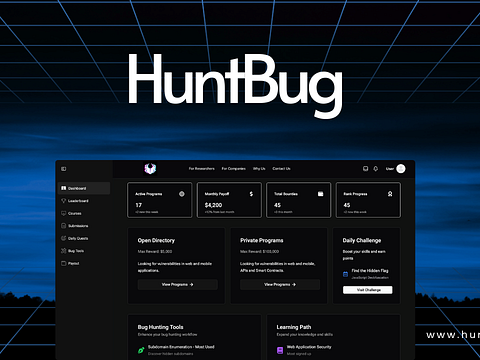Toggle the sidebar collapse icon
The height and width of the screenshot is (360, 480).
(x=64, y=169)
